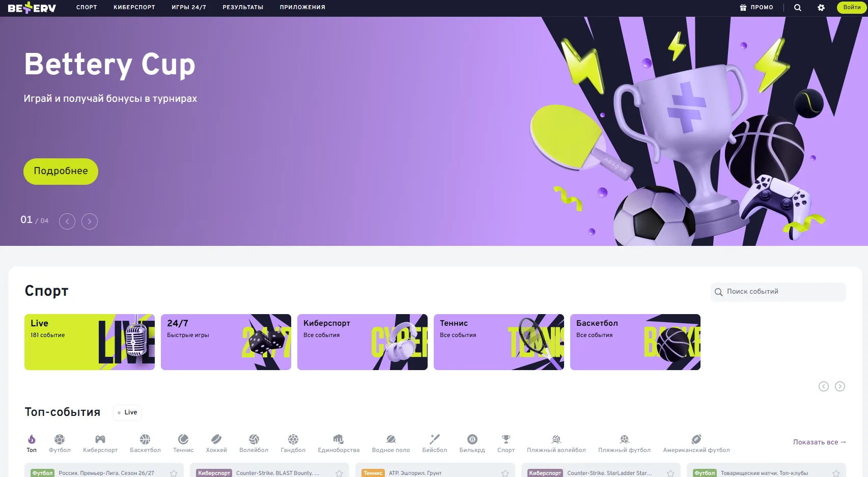This screenshot has width=868, height=477.
Task: Click the Bettery Cup banner title
Action: (110, 65)
